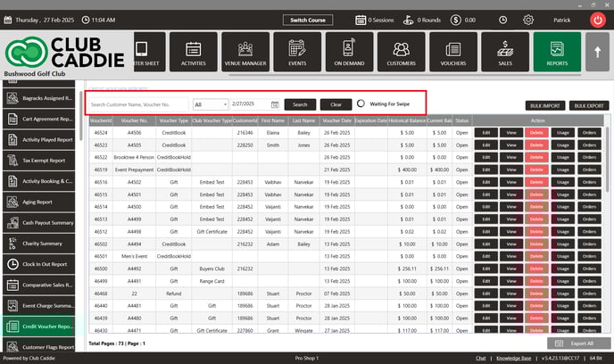Open Customer Flags Report in sidebar

tap(38, 347)
